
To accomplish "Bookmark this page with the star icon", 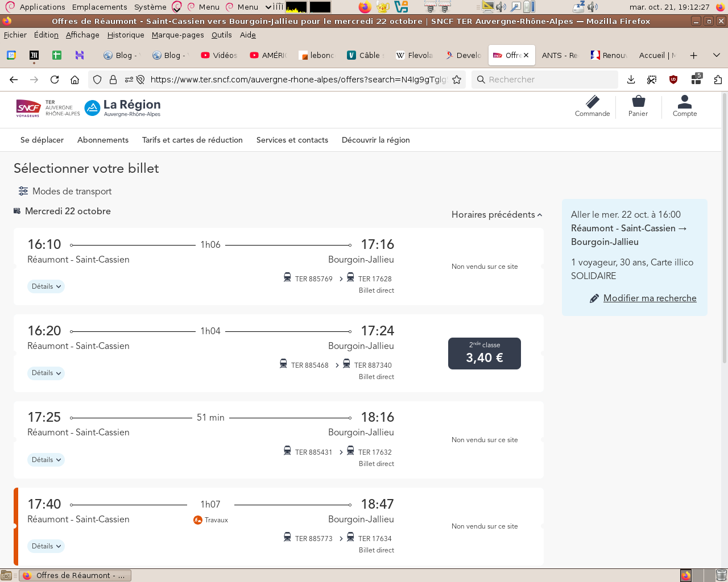I will pyautogui.click(x=457, y=80).
